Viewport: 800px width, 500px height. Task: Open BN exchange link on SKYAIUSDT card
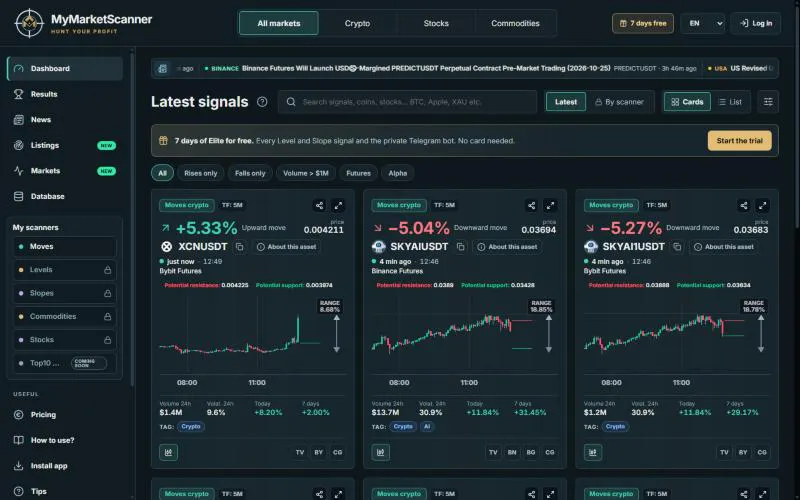pyautogui.click(x=512, y=452)
